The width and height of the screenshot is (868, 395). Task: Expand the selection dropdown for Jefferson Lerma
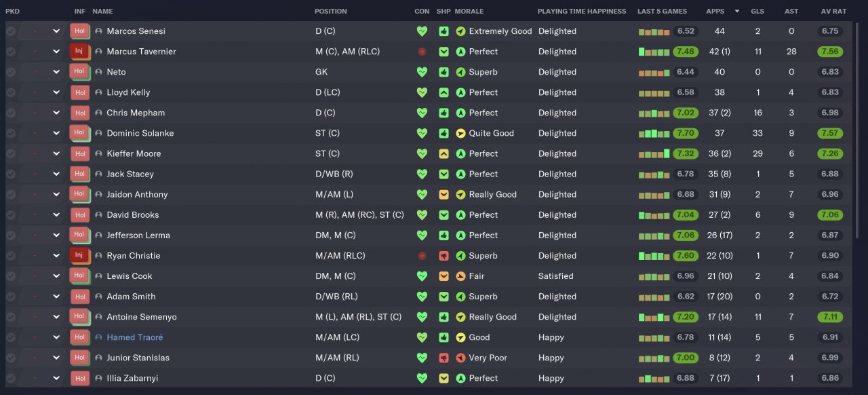[x=56, y=236]
